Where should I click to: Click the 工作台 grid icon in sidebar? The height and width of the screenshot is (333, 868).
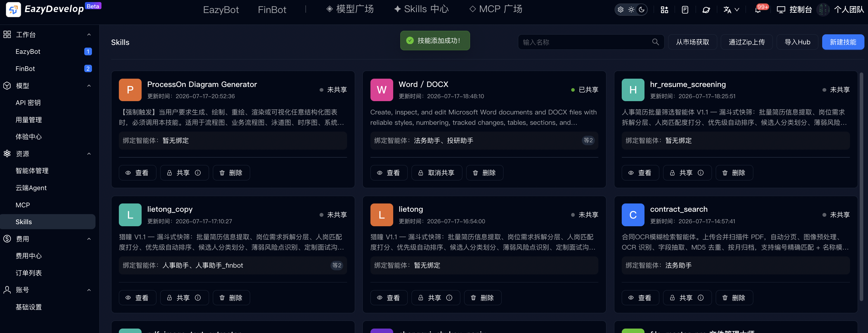click(x=7, y=34)
